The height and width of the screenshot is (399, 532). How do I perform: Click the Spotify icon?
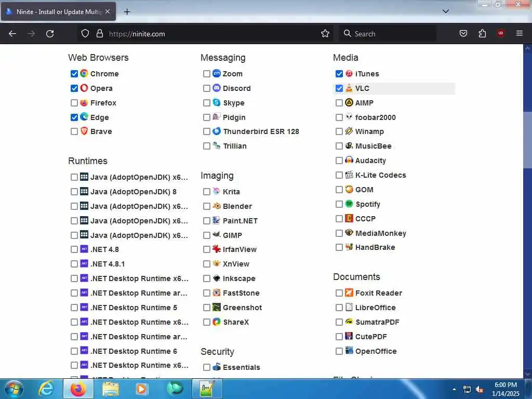[349, 204]
